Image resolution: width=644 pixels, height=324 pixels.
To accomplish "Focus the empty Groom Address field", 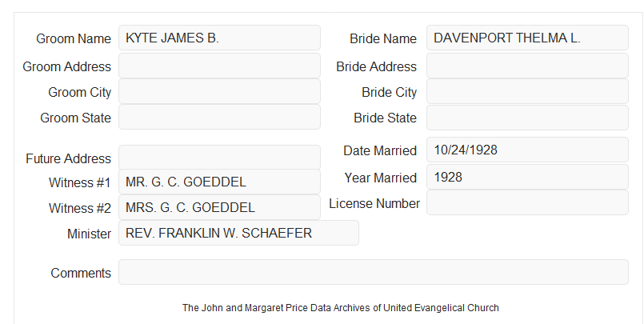I will [x=219, y=66].
